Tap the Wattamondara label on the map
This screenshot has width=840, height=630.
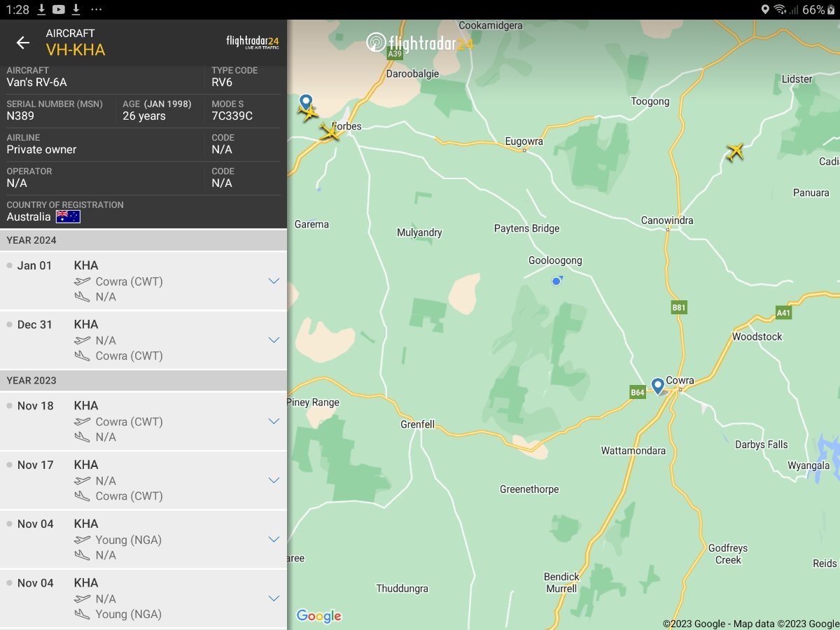[x=633, y=451]
